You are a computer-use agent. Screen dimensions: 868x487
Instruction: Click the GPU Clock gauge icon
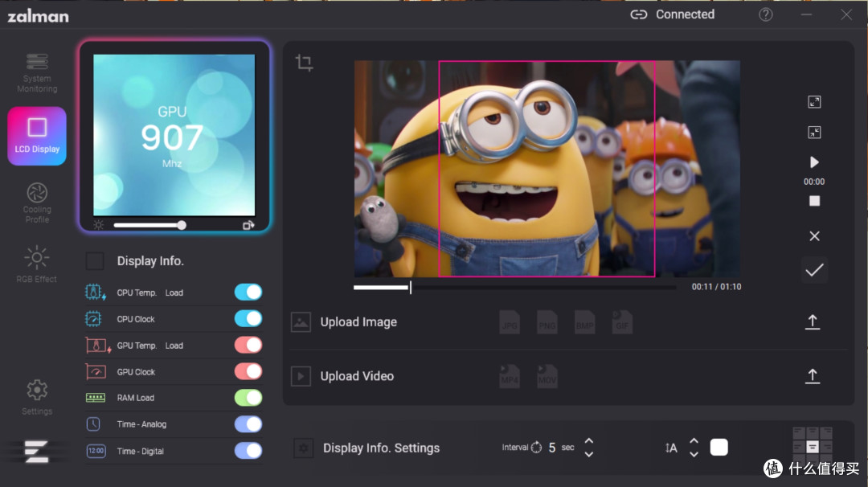tap(95, 372)
